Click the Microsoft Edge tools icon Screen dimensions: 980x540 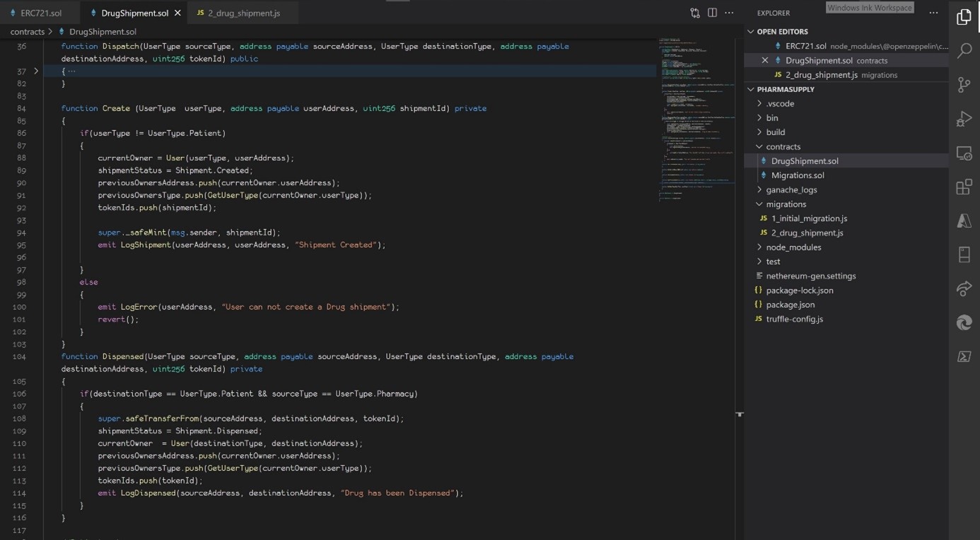(x=964, y=322)
